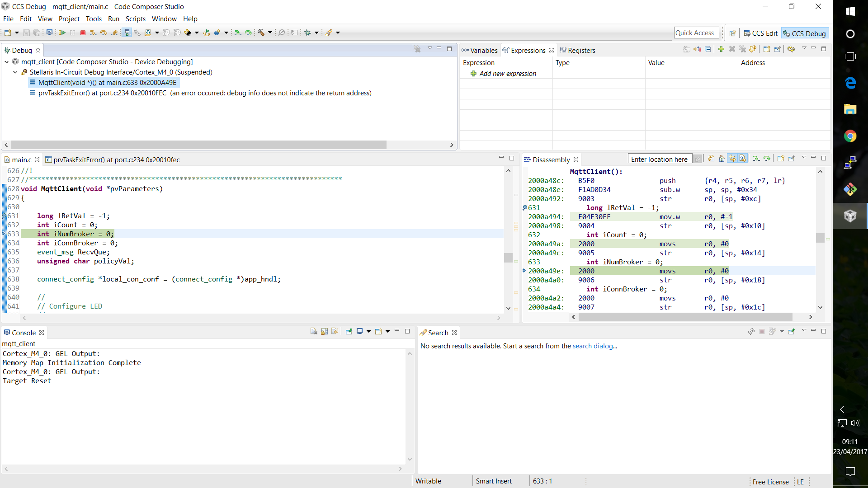
Task: Remove all expressions with the double-X icon
Action: pos(743,49)
